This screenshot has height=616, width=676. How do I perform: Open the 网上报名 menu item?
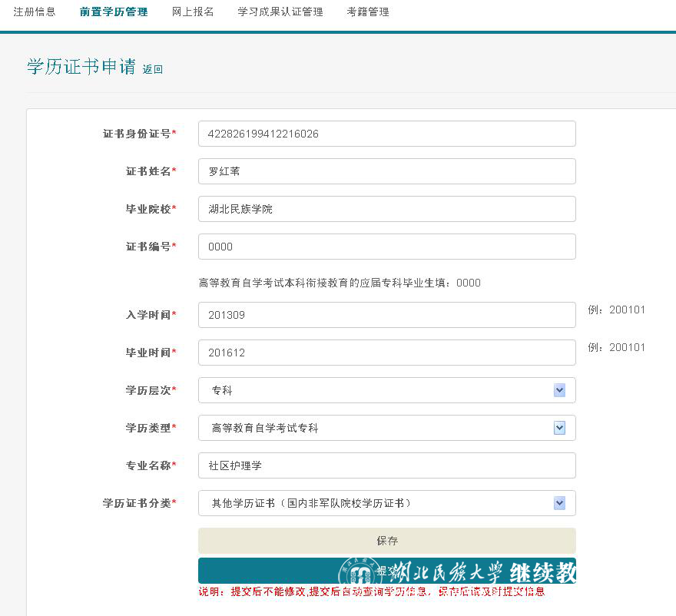coord(193,12)
